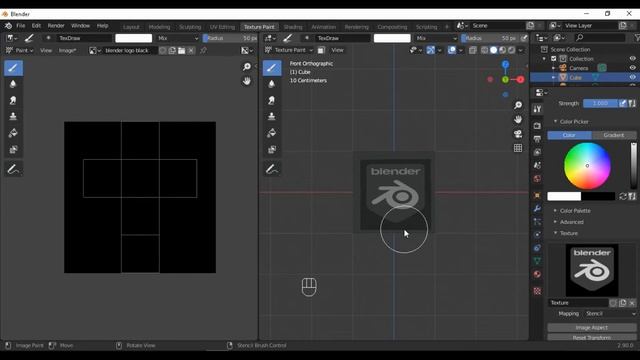Switch perspective/orthographic with grid icon
Image resolution: width=640 pixels, height=360 pixels.
tap(518, 148)
